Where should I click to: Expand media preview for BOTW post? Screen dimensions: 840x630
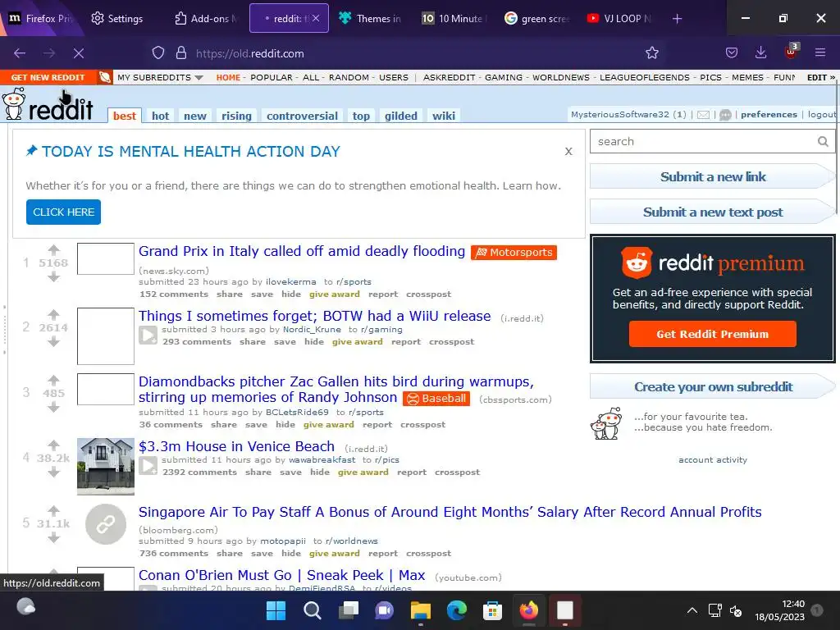pos(148,336)
